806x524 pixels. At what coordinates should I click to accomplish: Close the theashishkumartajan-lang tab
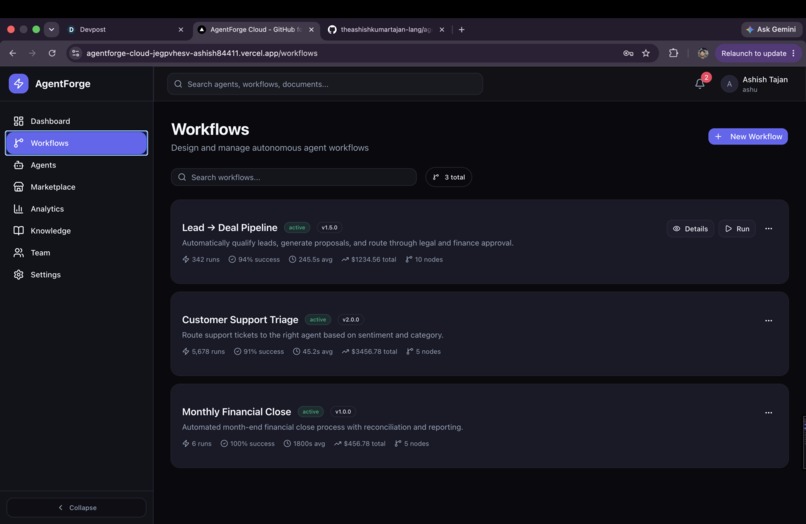(442, 30)
